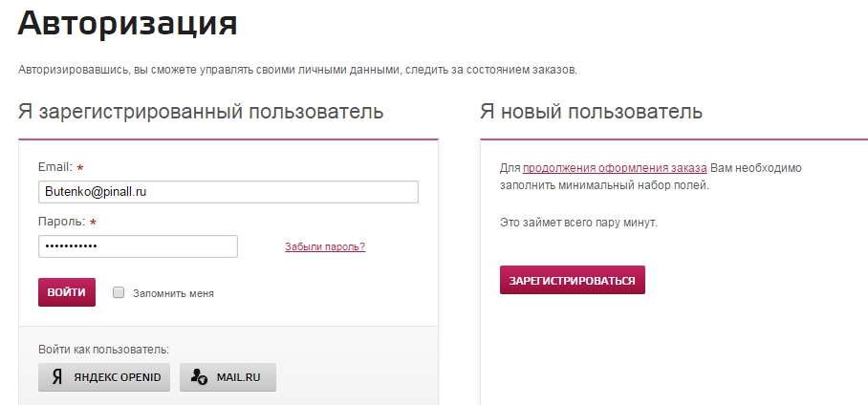Enable the "Запомнить меня" checkbox
This screenshot has height=405, width=868.
point(119,293)
